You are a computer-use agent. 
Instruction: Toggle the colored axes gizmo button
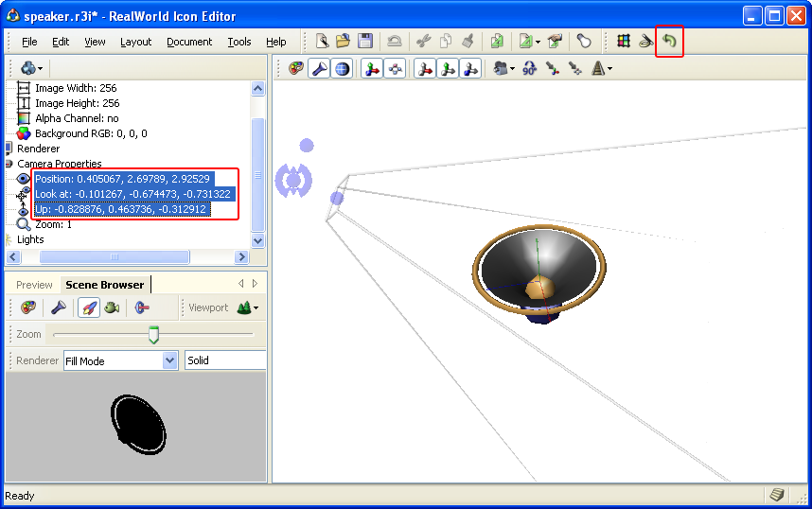372,68
